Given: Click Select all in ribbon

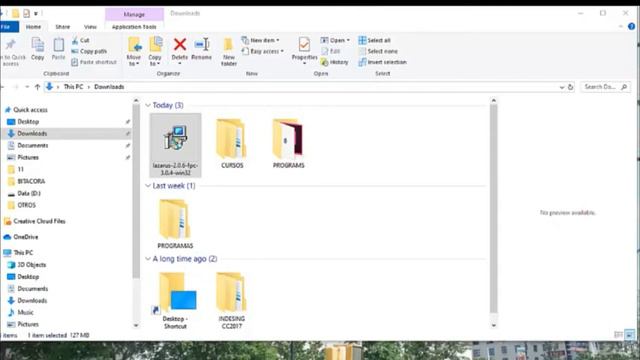Looking at the screenshot, I should [375, 40].
